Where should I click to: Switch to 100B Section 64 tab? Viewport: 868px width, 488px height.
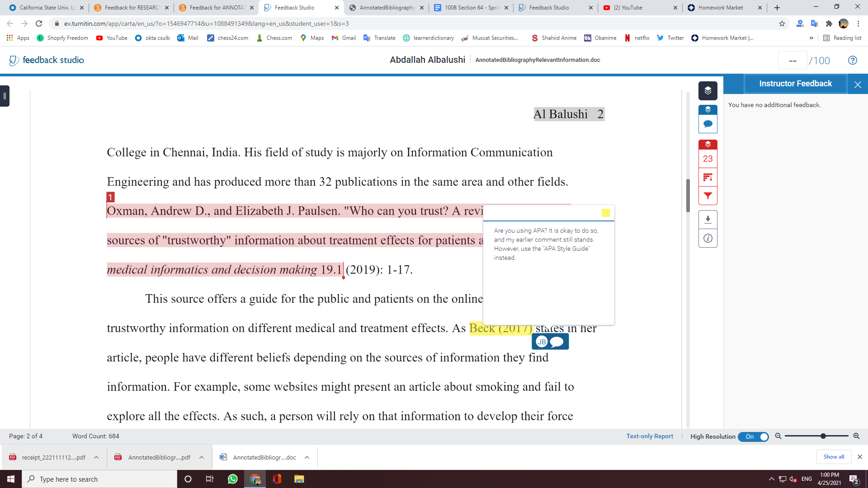[x=471, y=8]
